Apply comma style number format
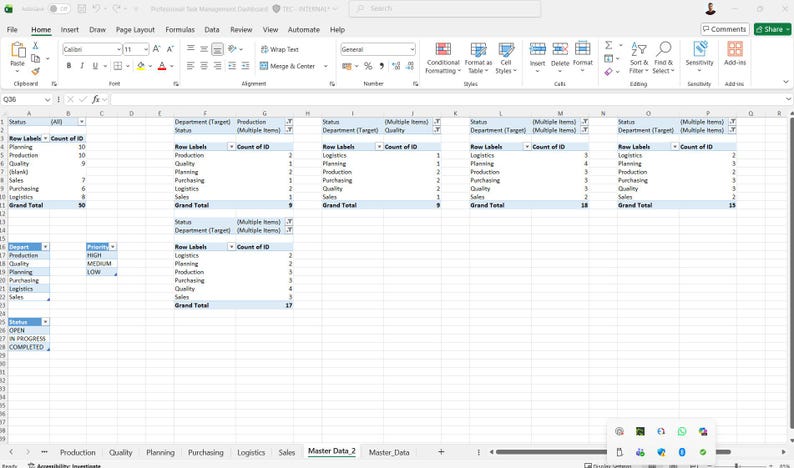Screen dimensions: 794x468 381,66
